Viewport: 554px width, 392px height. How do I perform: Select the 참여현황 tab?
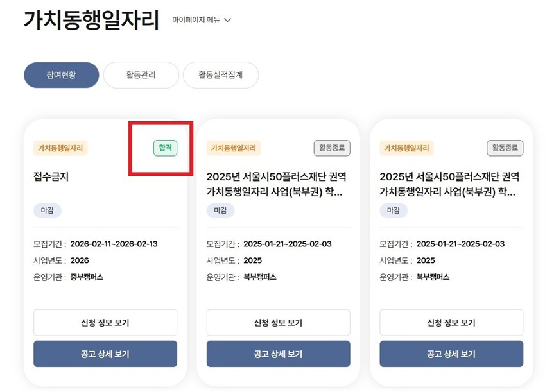point(62,75)
